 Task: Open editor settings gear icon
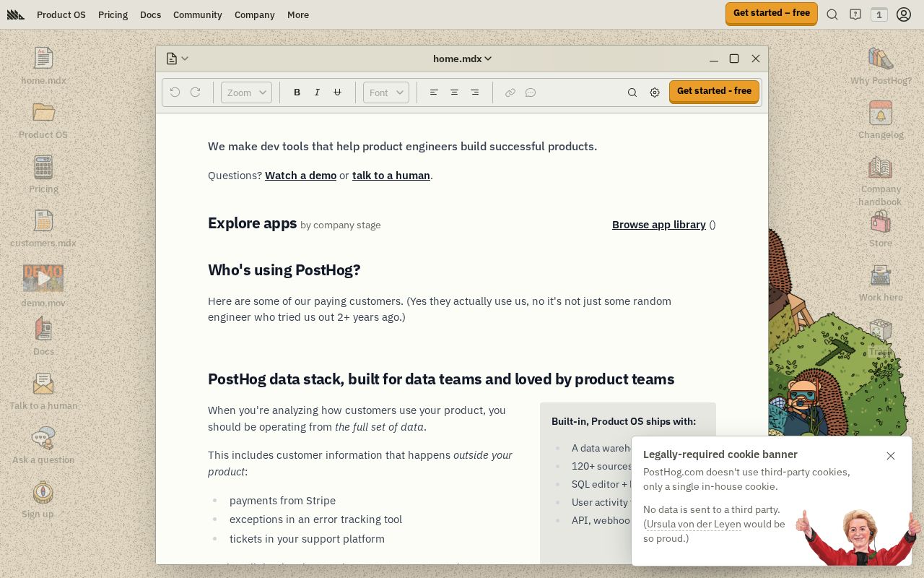(x=655, y=92)
